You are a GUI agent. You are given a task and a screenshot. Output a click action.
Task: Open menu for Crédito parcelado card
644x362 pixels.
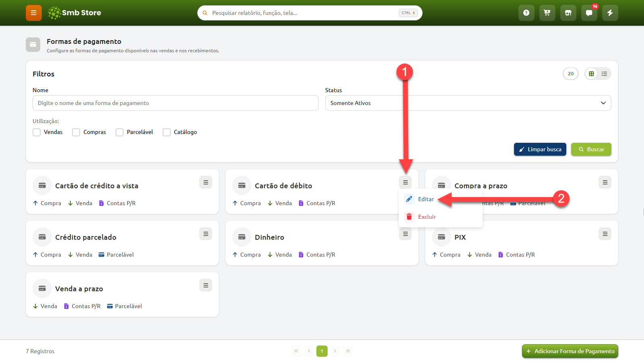(x=206, y=234)
